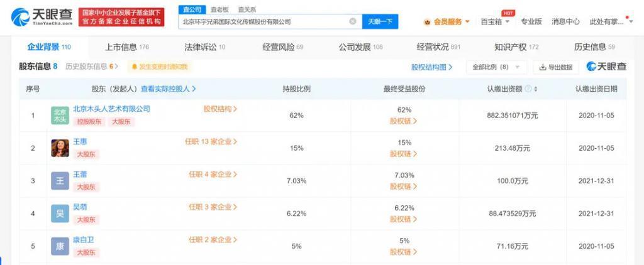
Task: Open the 专业版 link
Action: 531,22
